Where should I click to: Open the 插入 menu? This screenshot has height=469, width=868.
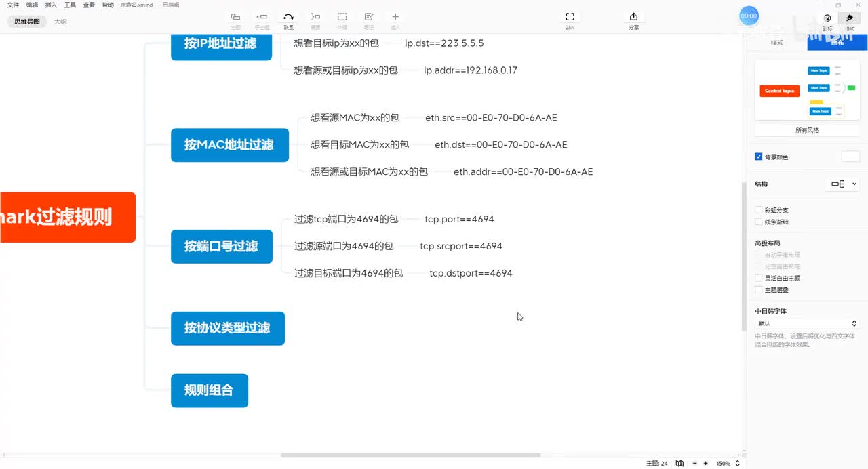click(51, 5)
